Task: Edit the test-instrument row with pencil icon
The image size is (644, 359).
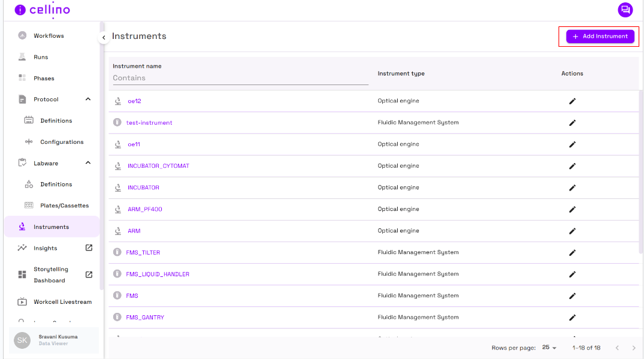Action: point(572,123)
